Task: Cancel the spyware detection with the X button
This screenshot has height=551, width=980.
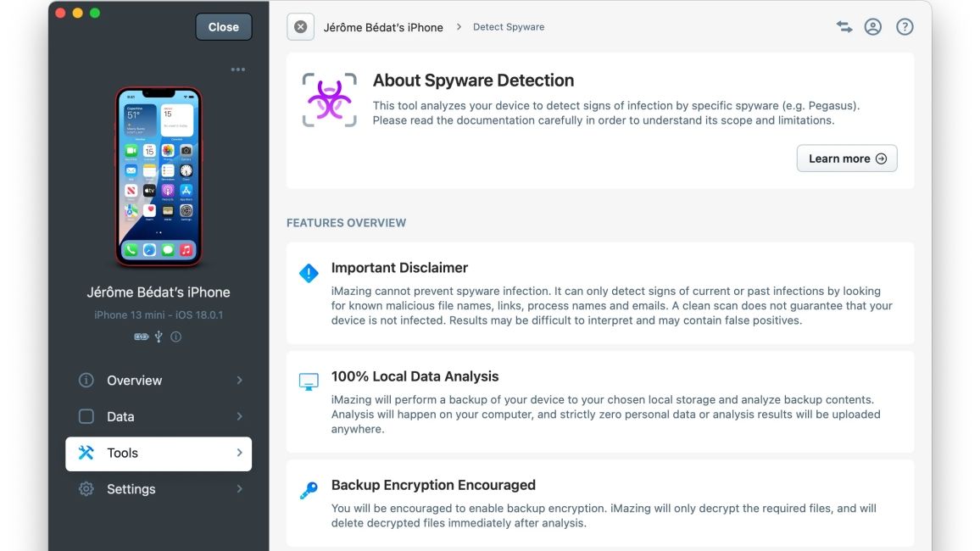Action: click(x=301, y=27)
